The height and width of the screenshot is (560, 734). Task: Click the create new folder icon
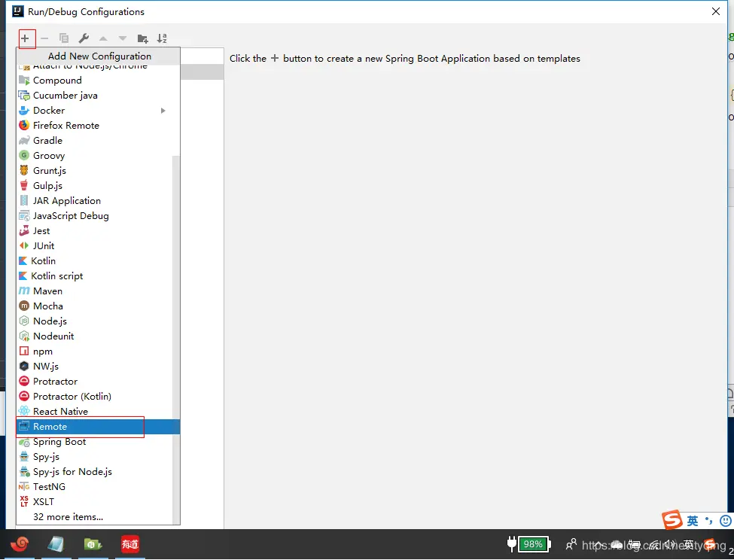click(143, 38)
